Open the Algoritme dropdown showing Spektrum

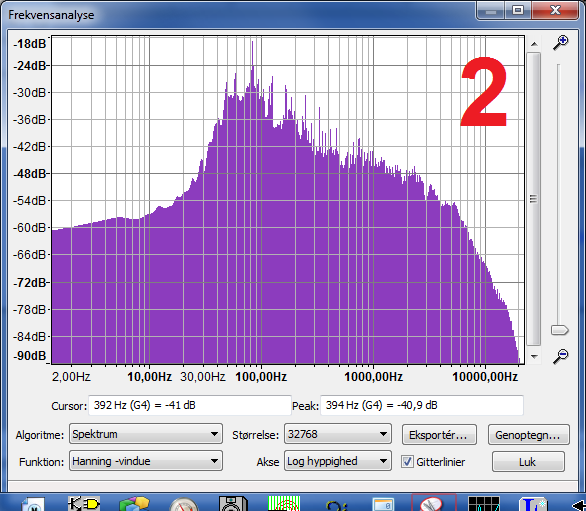(x=146, y=434)
